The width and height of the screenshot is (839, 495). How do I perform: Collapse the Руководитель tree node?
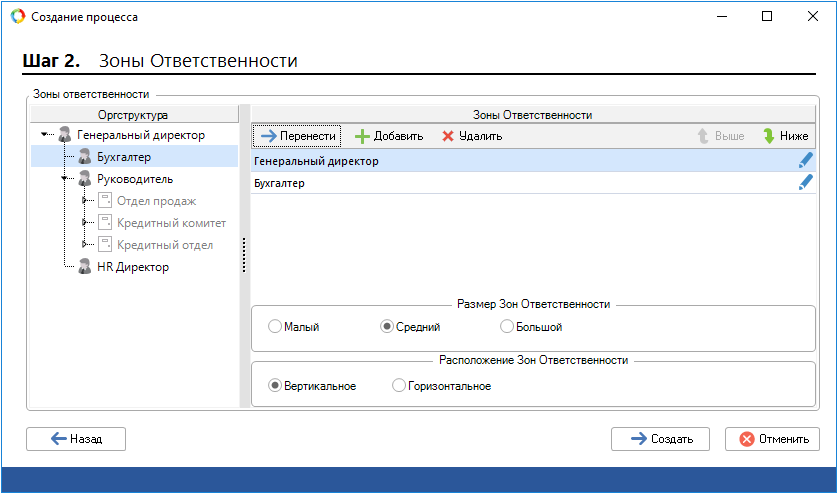[x=65, y=179]
